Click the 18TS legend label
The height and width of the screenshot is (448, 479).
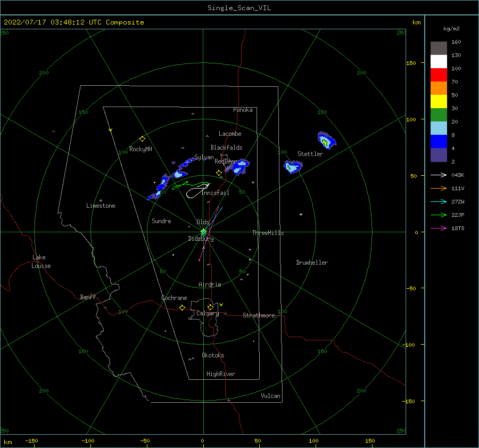coord(458,229)
